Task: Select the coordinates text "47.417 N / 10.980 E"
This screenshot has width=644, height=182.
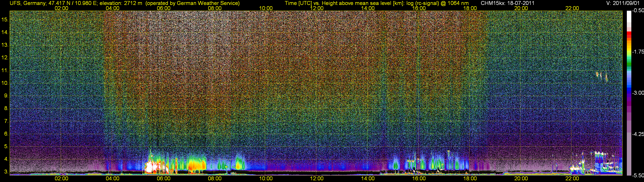Action: [73, 3]
